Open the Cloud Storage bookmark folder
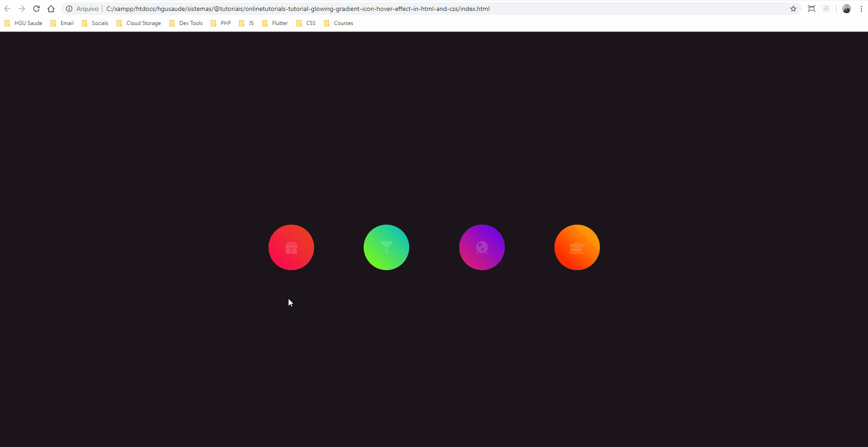 (139, 23)
